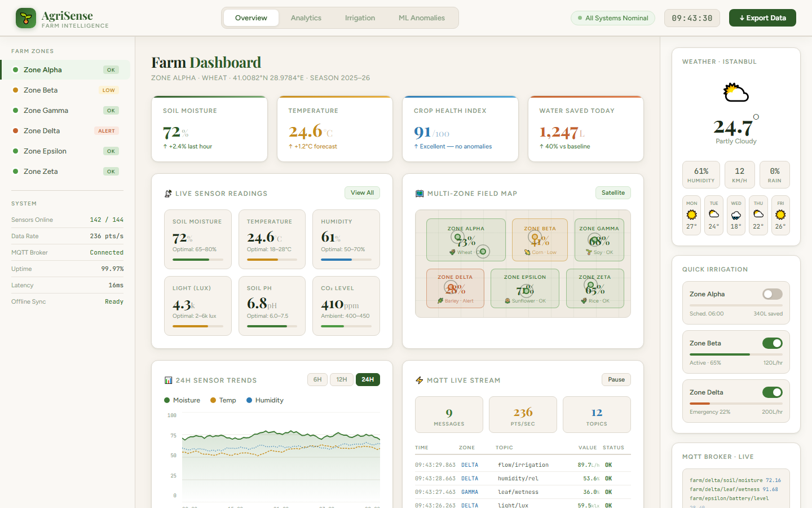The height and width of the screenshot is (508, 812).
Task: Select Zone Zeta in farm zones
Action: [65, 172]
